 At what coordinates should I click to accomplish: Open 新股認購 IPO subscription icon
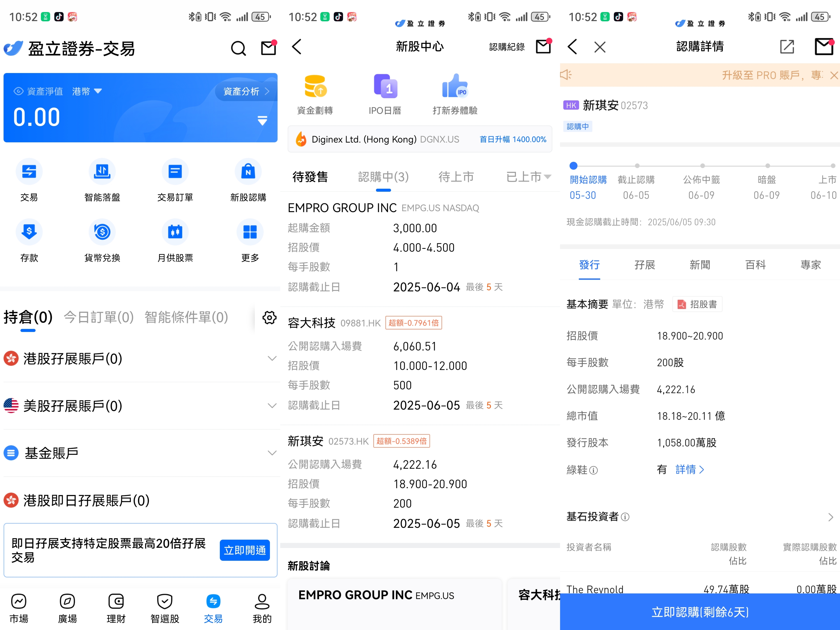click(x=248, y=172)
